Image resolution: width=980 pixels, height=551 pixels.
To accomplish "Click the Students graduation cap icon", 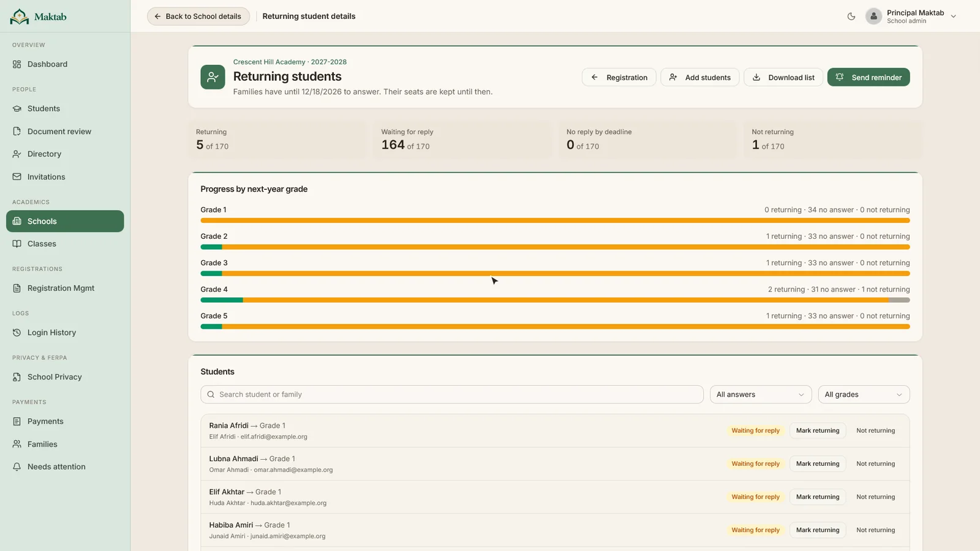I will point(17,109).
